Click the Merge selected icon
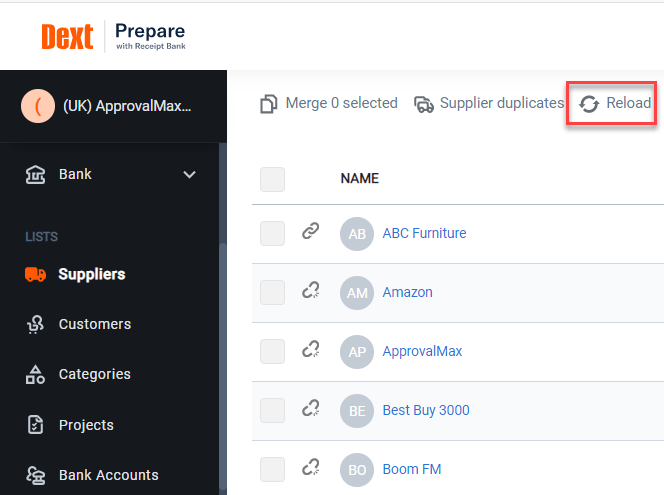664x495 pixels. (269, 104)
